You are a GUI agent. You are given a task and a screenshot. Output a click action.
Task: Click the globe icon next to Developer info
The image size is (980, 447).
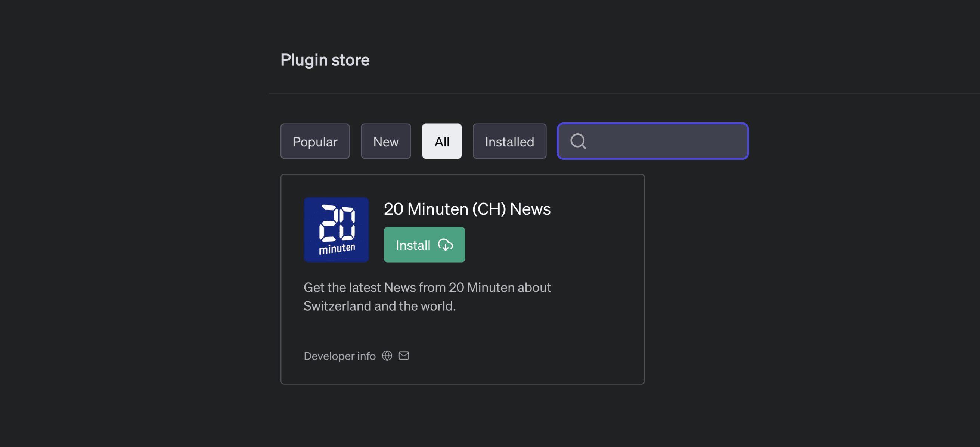point(387,356)
